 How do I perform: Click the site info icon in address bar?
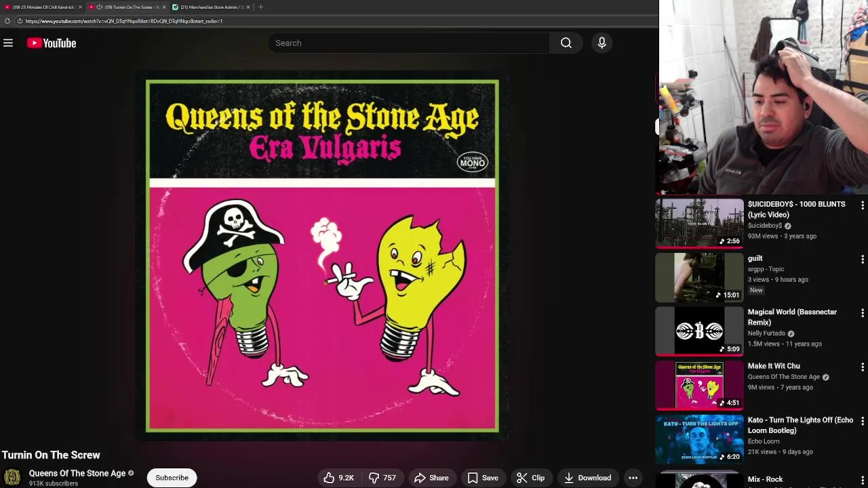click(x=20, y=21)
